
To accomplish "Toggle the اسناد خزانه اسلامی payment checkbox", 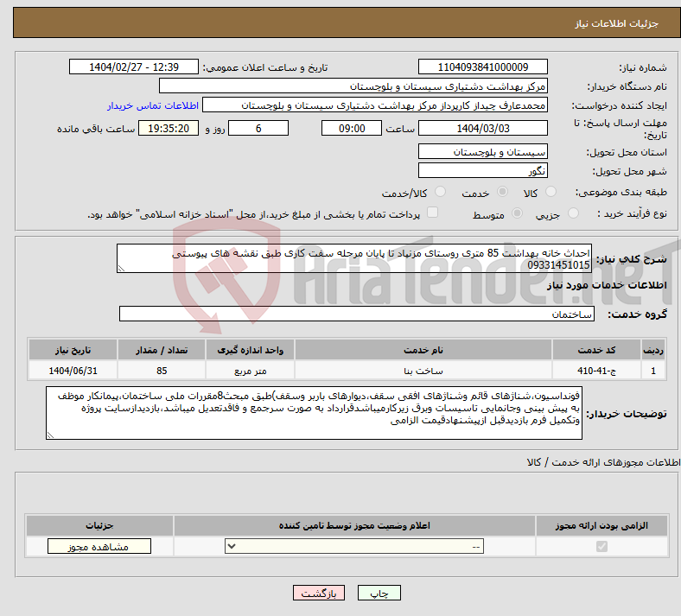I will click(432, 213).
